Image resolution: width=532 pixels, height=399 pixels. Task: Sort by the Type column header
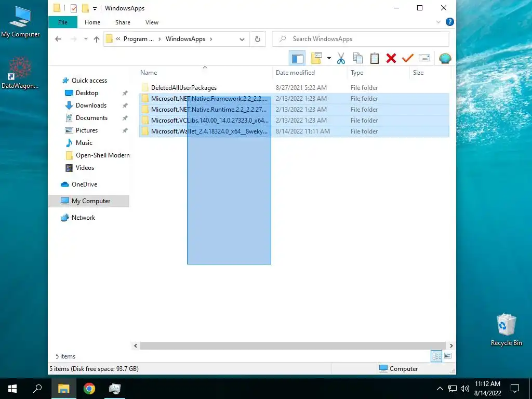(x=357, y=73)
